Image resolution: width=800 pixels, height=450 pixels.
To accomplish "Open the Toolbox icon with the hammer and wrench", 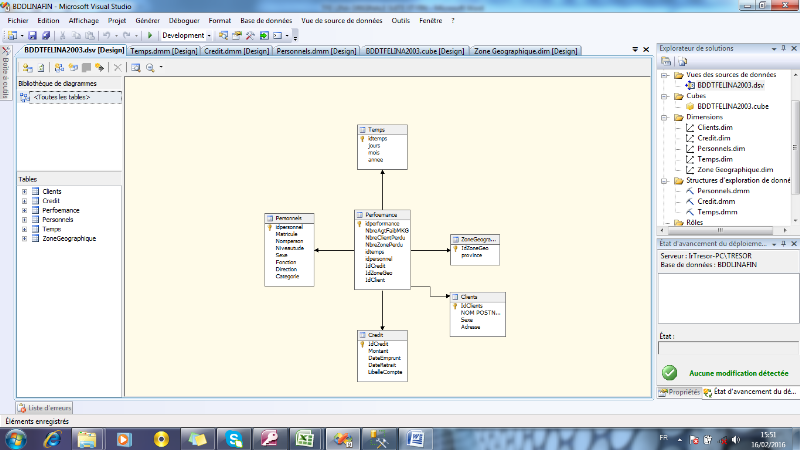I will pos(250,35).
